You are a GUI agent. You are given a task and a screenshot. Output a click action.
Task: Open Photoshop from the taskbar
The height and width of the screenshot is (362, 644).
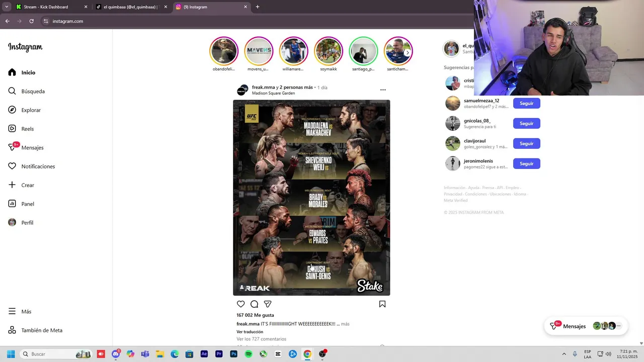[233, 354]
